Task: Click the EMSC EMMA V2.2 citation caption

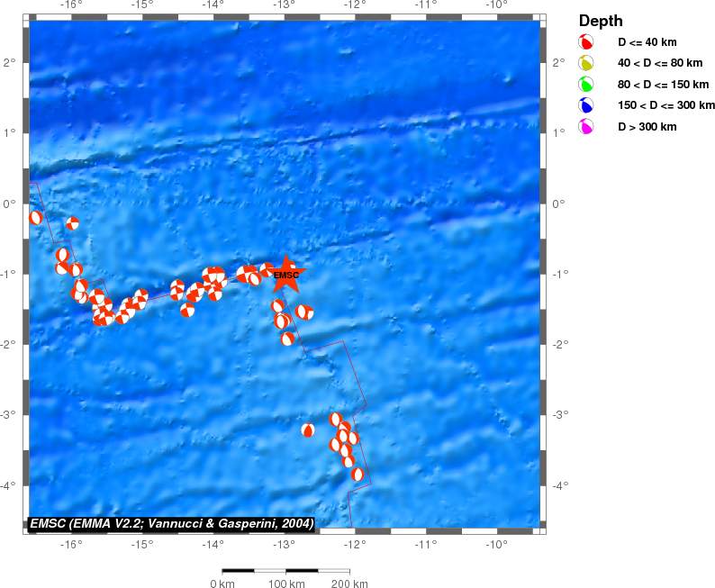Action: [171, 523]
